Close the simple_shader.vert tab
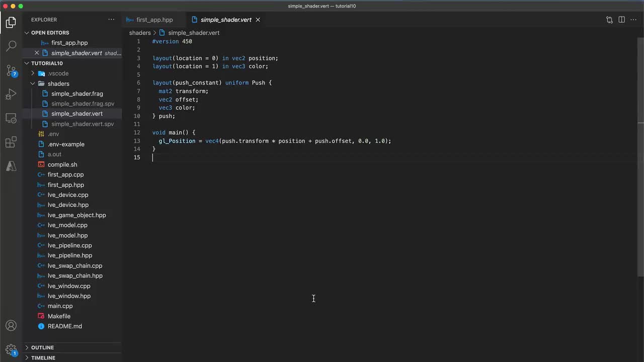The width and height of the screenshot is (644, 362). point(258,20)
